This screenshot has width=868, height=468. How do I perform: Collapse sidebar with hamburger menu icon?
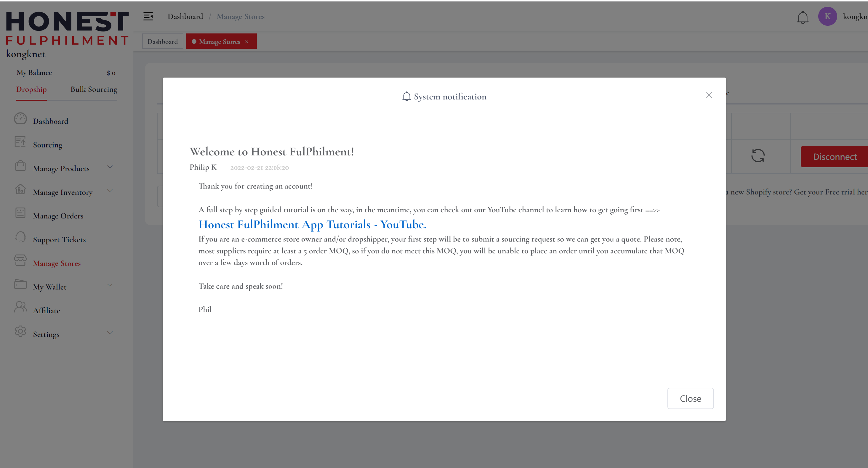pyautogui.click(x=148, y=17)
